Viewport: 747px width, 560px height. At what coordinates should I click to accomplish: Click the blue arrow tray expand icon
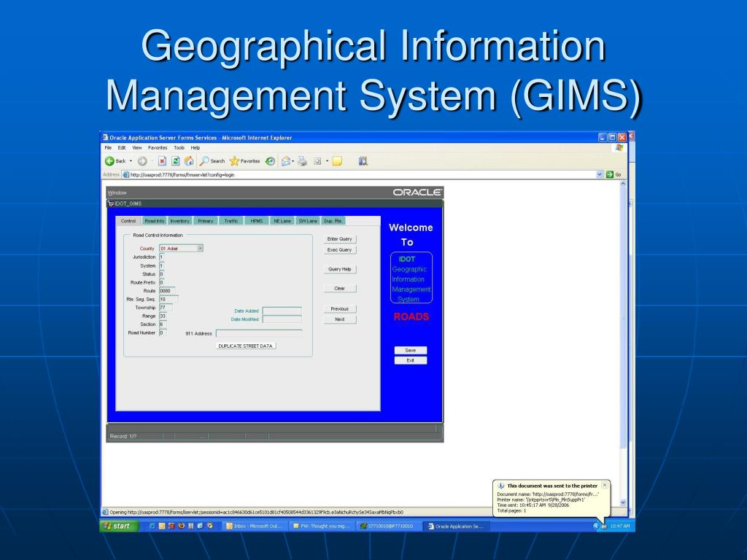596,526
